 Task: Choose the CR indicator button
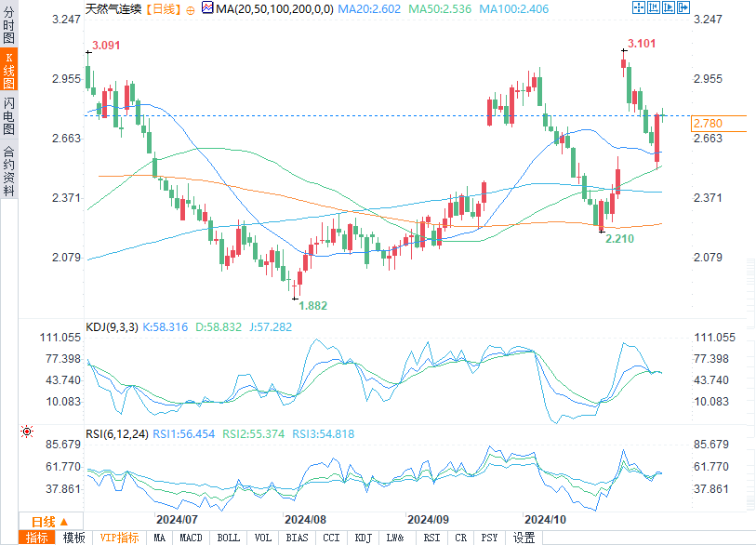(x=461, y=538)
